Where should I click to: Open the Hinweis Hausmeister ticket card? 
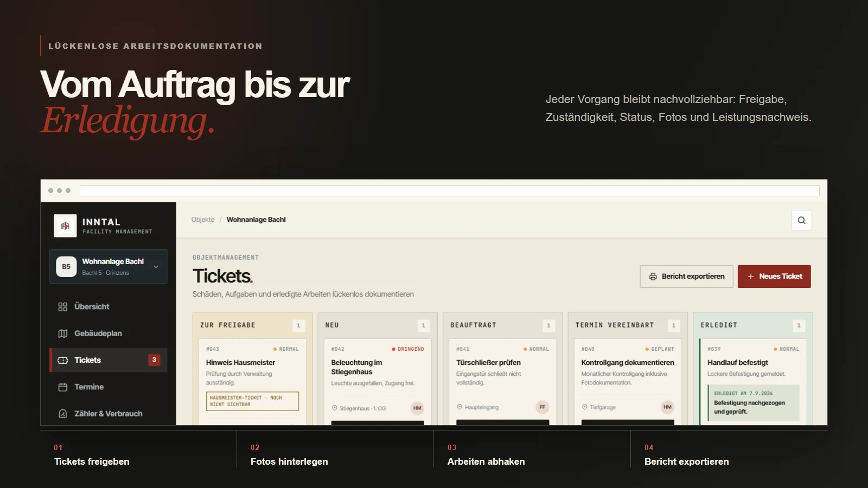tap(253, 382)
